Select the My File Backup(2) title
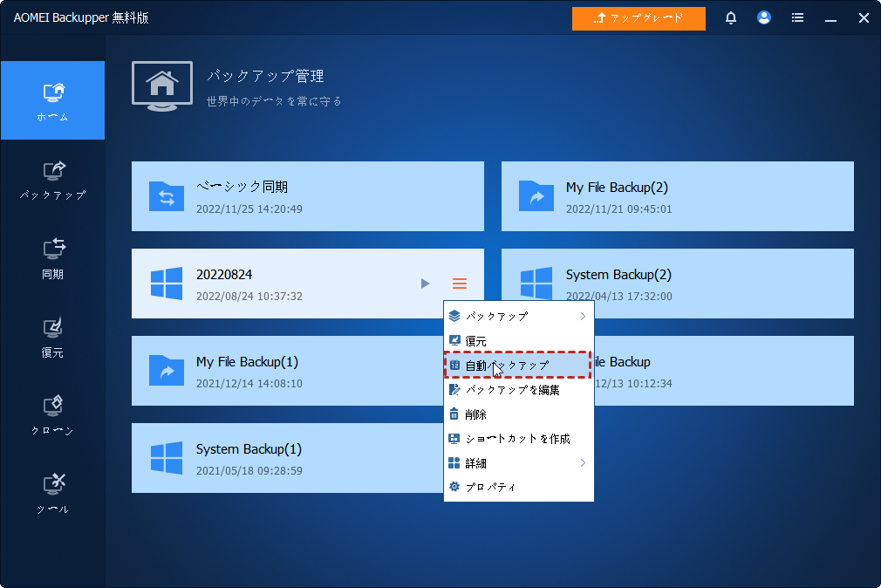Viewport: 881px width, 588px height. point(617,188)
